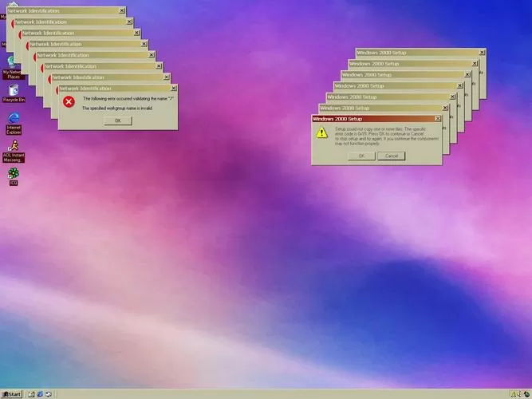Click the red error icon in Network Identification
Viewport: 532px width, 399px height.
pos(69,101)
